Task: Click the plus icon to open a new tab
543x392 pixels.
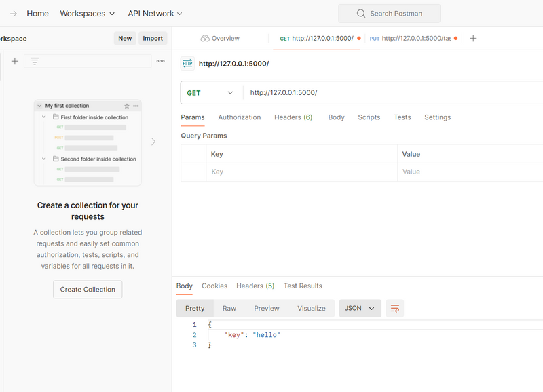Action: (x=473, y=39)
